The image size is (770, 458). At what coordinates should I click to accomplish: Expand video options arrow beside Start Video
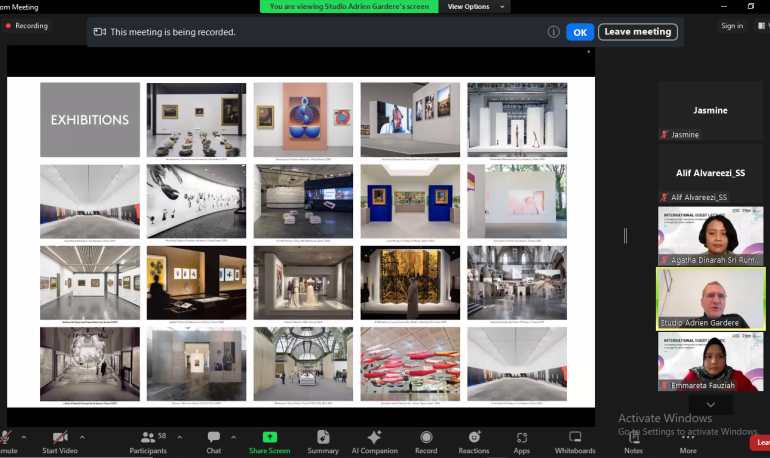[82, 437]
